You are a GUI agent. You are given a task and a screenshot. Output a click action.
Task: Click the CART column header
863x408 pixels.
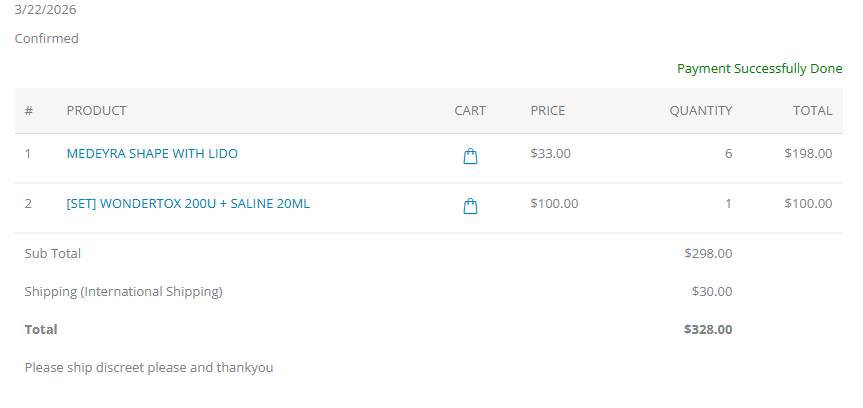pos(470,111)
